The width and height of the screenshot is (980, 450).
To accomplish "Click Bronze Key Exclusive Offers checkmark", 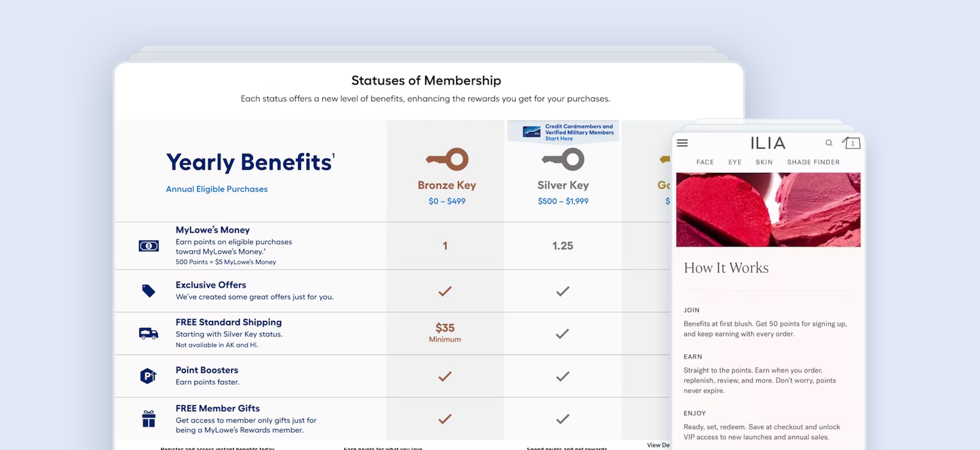I will (445, 291).
